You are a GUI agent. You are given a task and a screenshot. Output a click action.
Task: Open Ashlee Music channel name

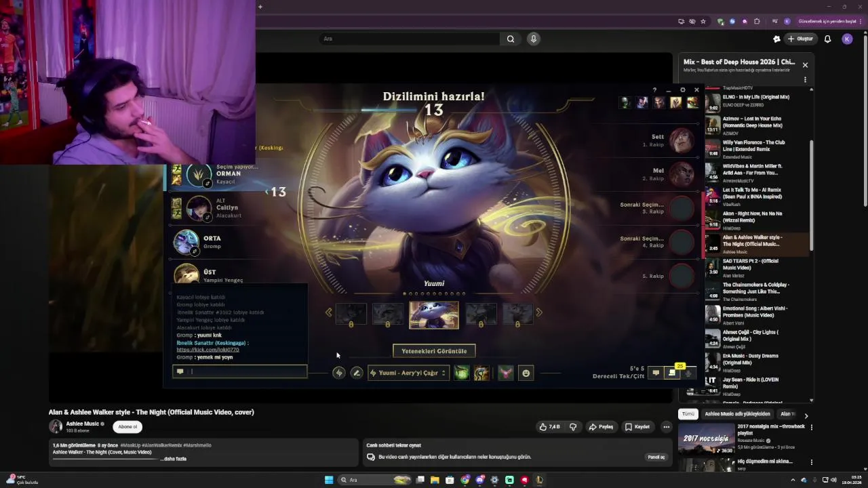click(83, 424)
